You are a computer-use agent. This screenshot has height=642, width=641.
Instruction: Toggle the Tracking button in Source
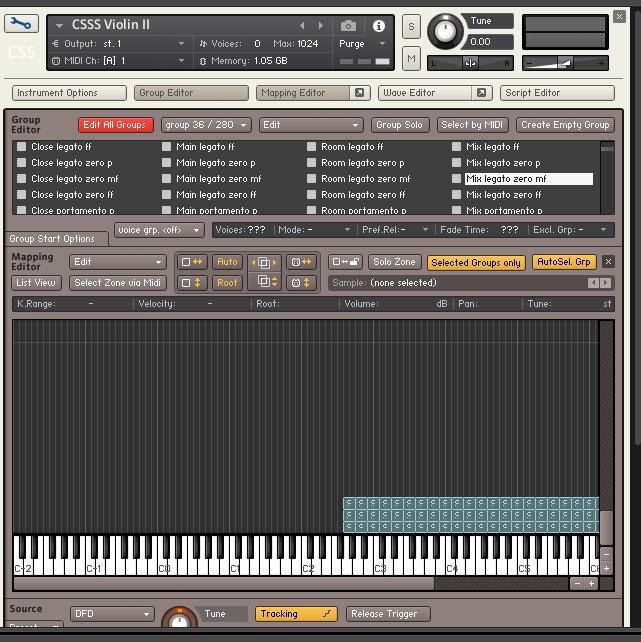296,614
